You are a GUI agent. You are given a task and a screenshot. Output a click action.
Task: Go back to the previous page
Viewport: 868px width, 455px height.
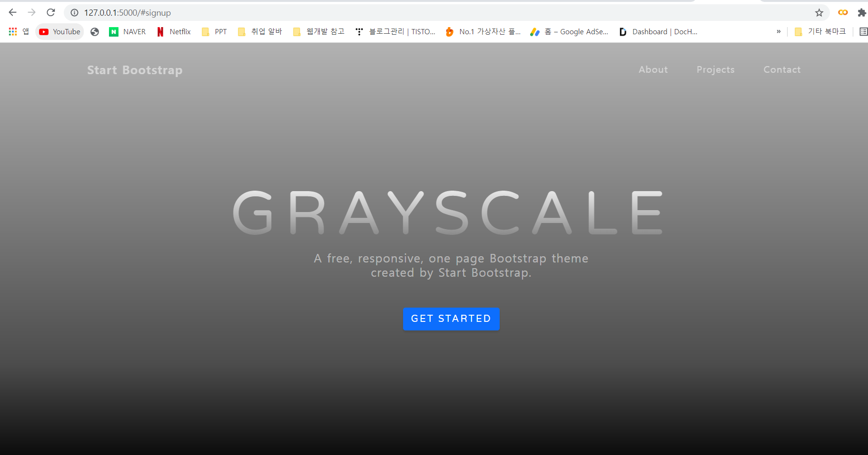point(13,12)
